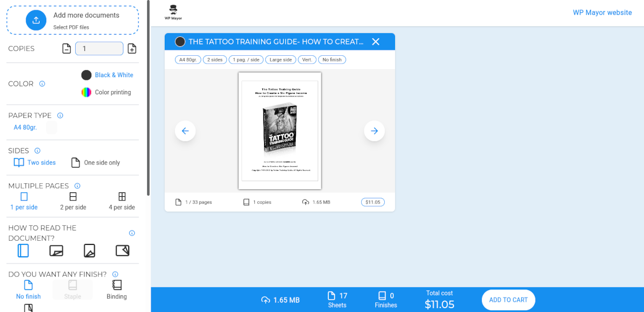
Task: Select A4 80gr. paper type
Action: click(x=25, y=128)
